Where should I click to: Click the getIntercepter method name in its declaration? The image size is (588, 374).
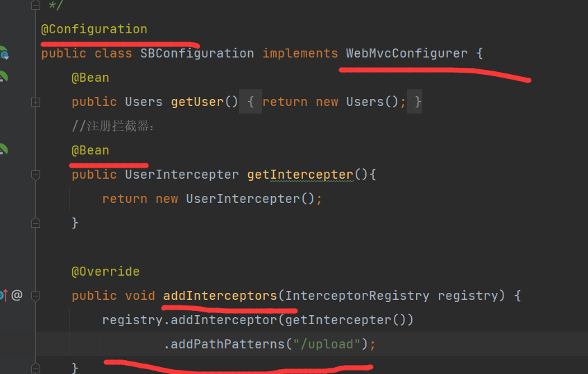[x=300, y=175]
